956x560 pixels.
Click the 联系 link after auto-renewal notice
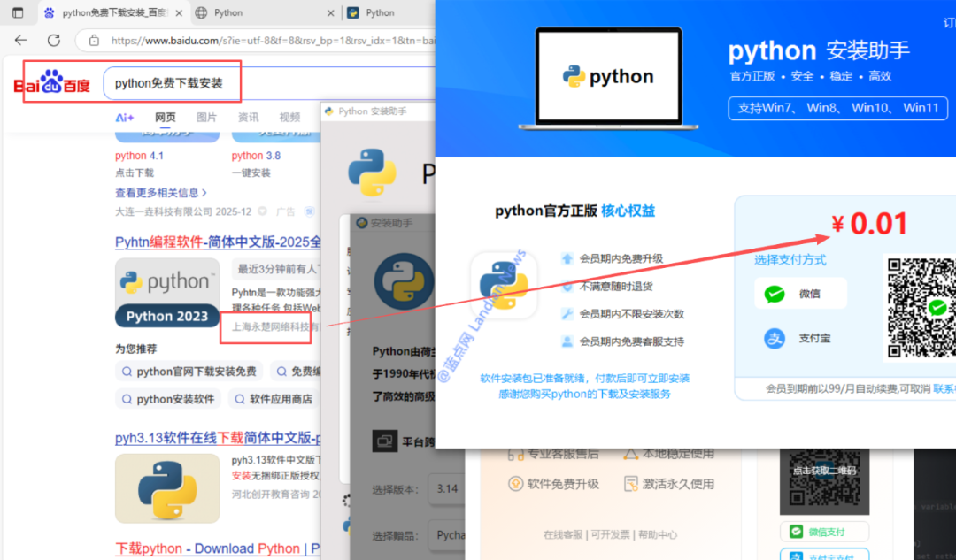point(944,388)
